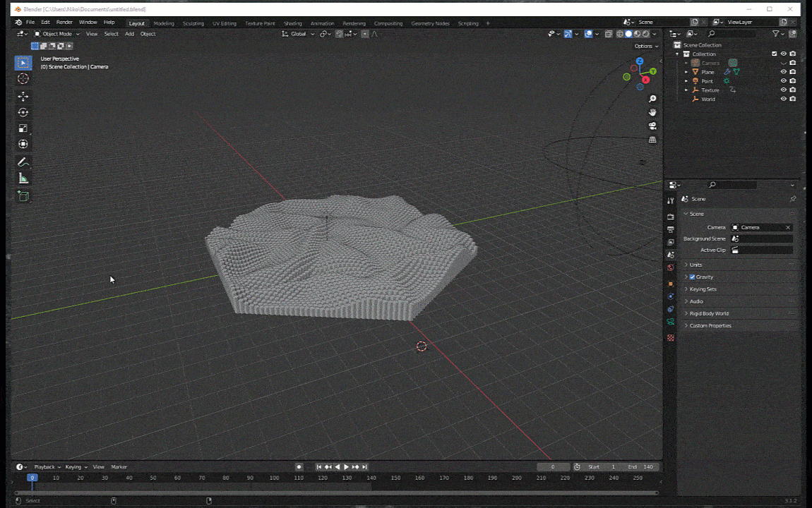This screenshot has height=508, width=812.
Task: Open the Tool properties tab
Action: click(671, 200)
